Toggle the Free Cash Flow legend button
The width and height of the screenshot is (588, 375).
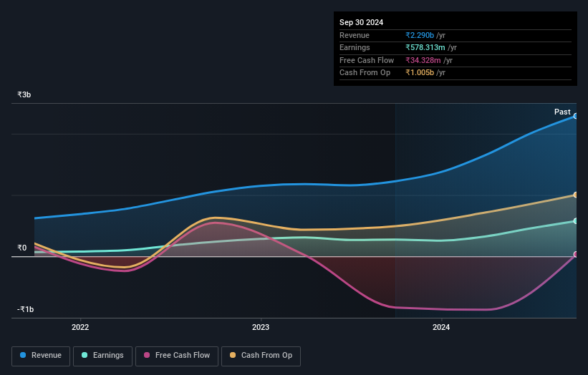click(177, 356)
